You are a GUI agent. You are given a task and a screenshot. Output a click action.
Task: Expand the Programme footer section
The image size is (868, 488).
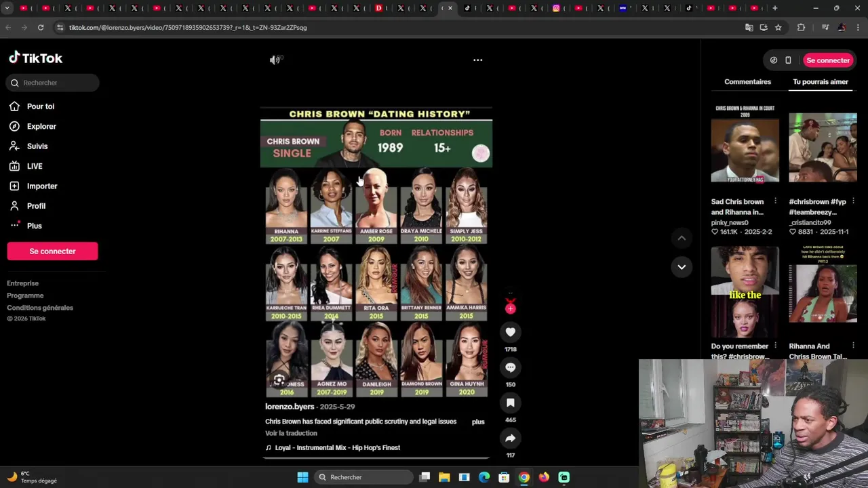(x=25, y=296)
